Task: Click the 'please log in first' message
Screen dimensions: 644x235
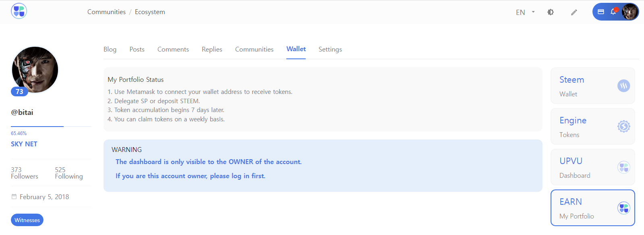Action: 191,176
